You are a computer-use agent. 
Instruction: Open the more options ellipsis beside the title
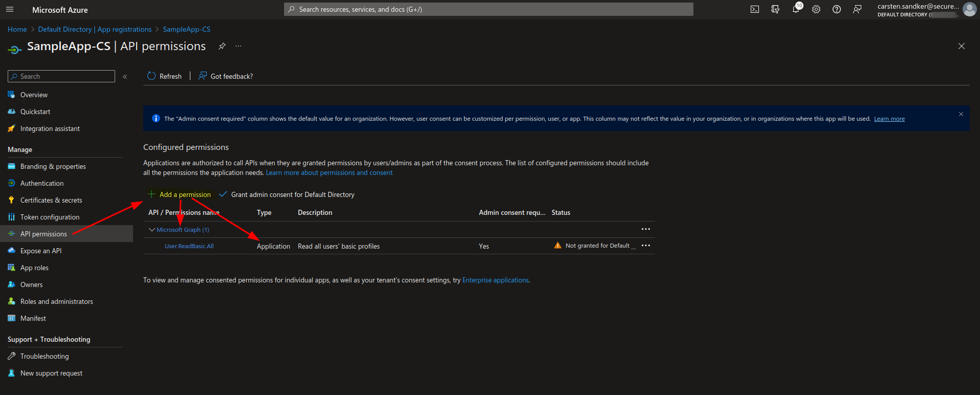click(x=238, y=46)
